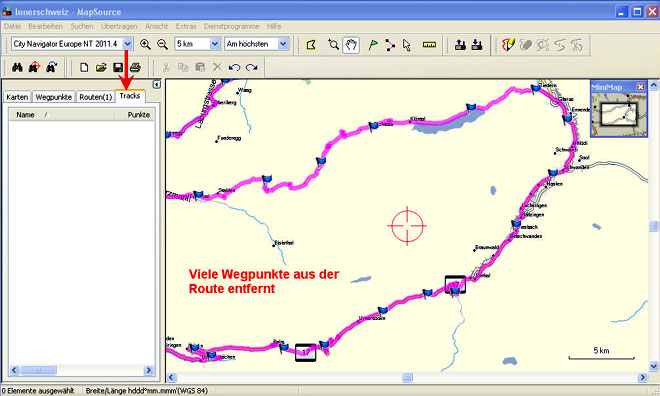
Task: Expand the Am höchsten detail dropdown
Action: [283, 44]
